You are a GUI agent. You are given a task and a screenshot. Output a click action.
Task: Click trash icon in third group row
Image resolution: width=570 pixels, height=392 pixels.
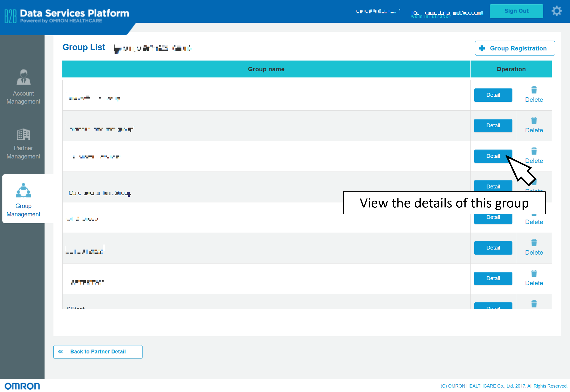[x=534, y=151]
